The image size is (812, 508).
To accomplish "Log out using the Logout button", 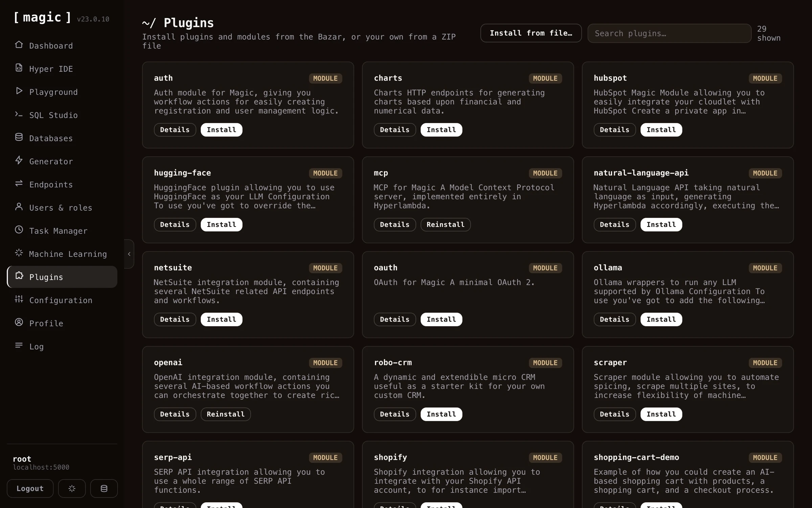I will point(30,488).
